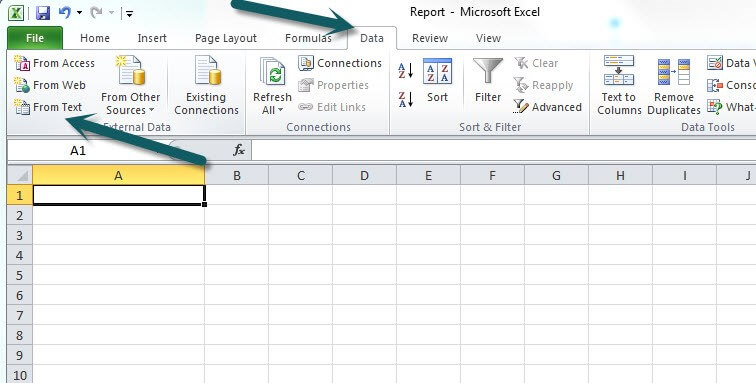
Task: Open the Page Layout tab
Action: [x=226, y=38]
